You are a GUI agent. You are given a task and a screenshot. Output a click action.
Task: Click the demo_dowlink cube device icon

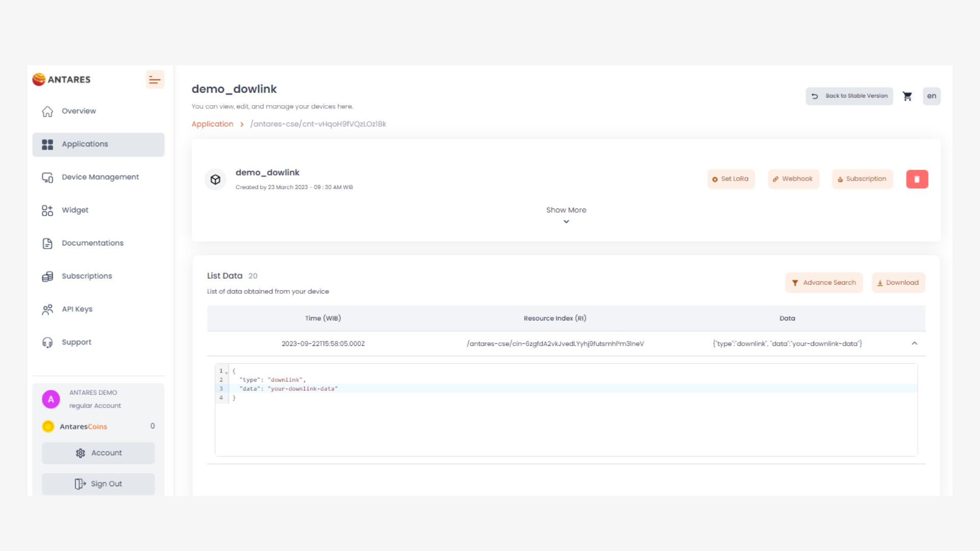(x=215, y=180)
